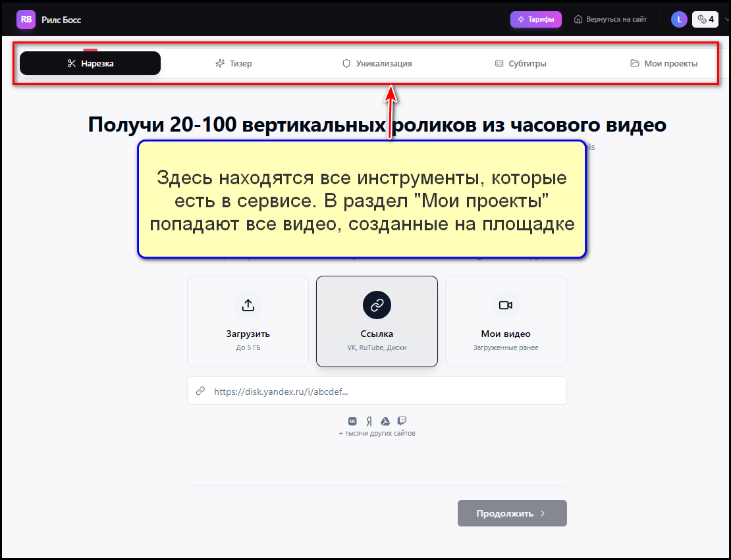Viewport: 731px width, 560px height.
Task: Click the user avatar with letter L
Action: [679, 20]
